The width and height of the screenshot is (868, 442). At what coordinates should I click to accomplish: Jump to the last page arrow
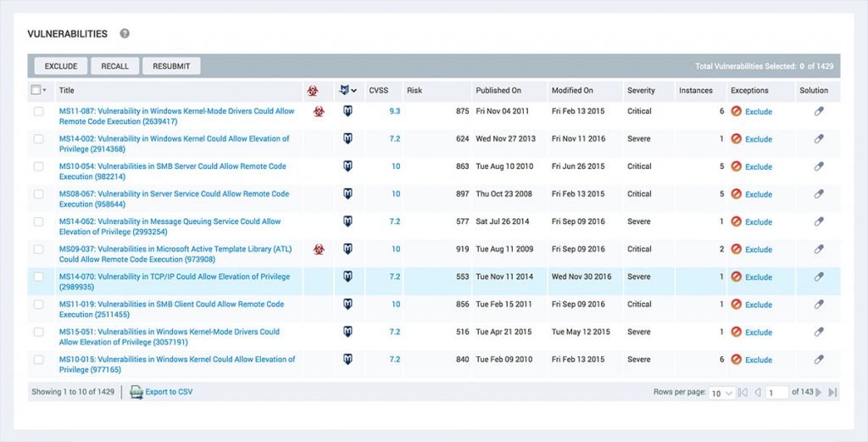832,393
